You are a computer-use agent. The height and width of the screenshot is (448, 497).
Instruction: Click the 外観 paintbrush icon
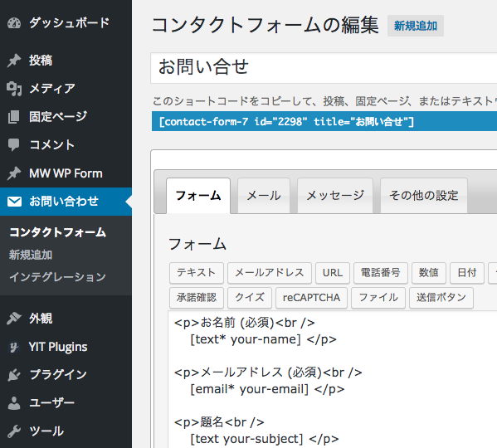14,318
